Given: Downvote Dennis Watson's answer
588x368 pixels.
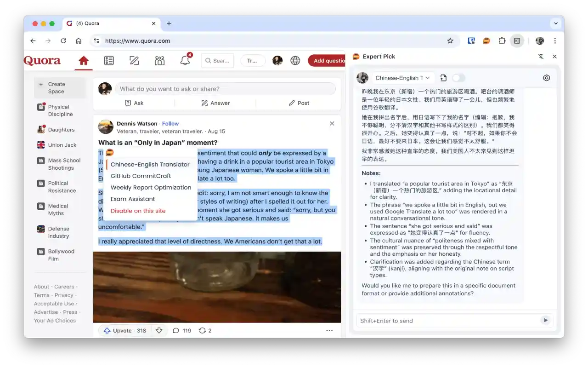Looking at the screenshot, I should pyautogui.click(x=159, y=330).
